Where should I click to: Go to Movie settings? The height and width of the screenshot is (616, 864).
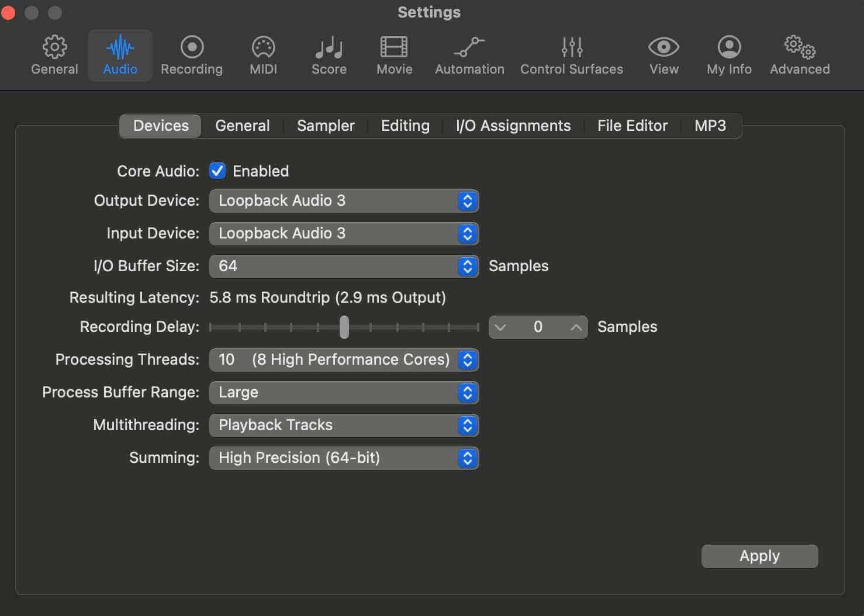[395, 56]
